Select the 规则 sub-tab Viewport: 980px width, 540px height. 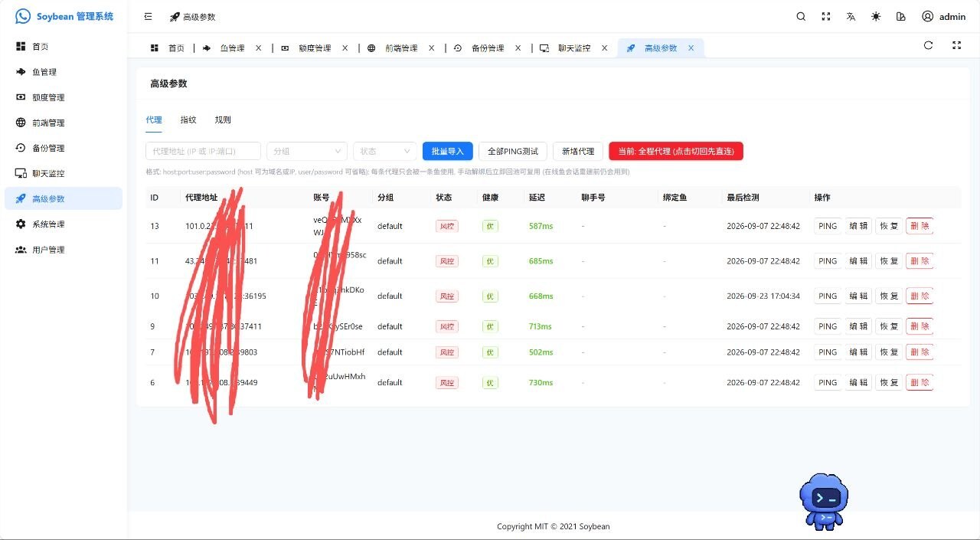[223, 120]
